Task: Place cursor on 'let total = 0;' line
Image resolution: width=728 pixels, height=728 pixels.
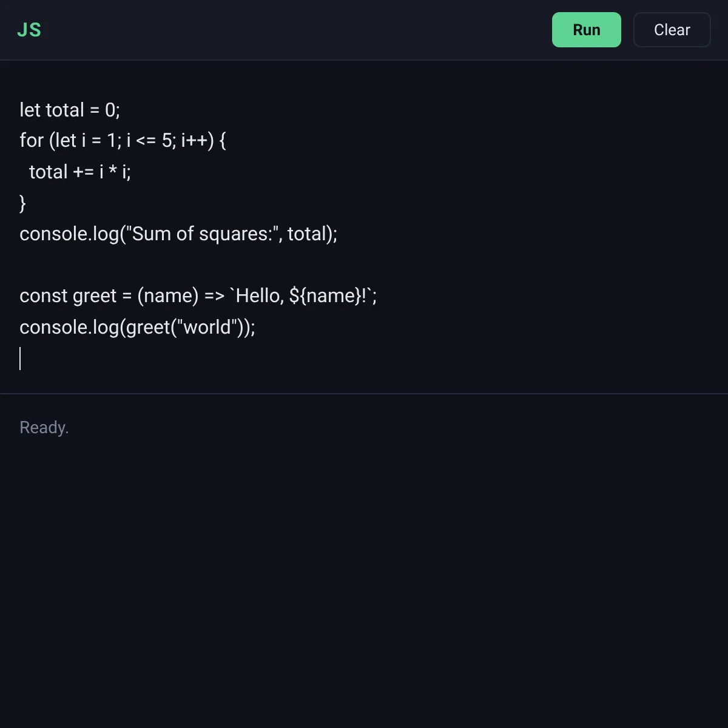Action: pyautogui.click(x=70, y=110)
